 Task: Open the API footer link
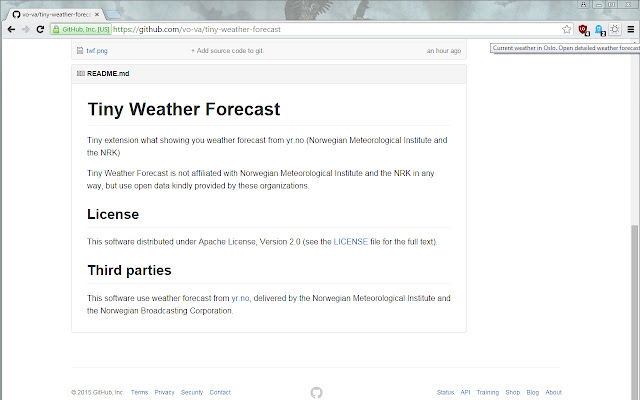coord(465,392)
